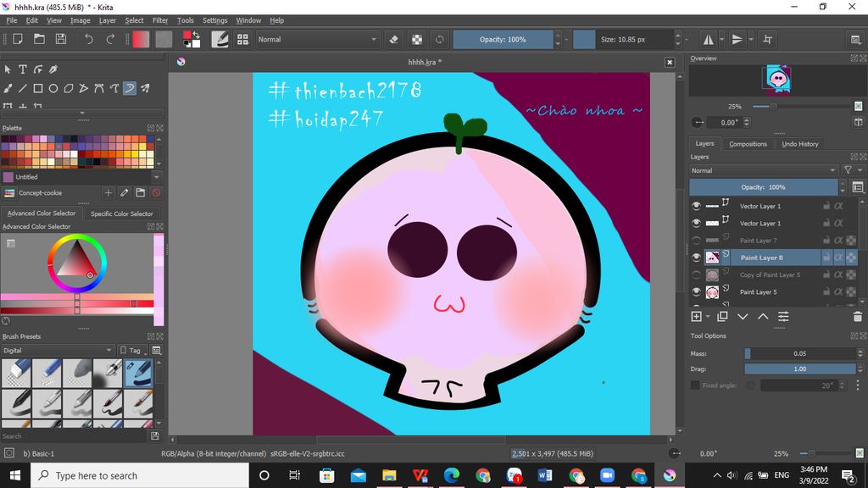Move layer down in stack
Screen dimensions: 868x488
tap(743, 317)
